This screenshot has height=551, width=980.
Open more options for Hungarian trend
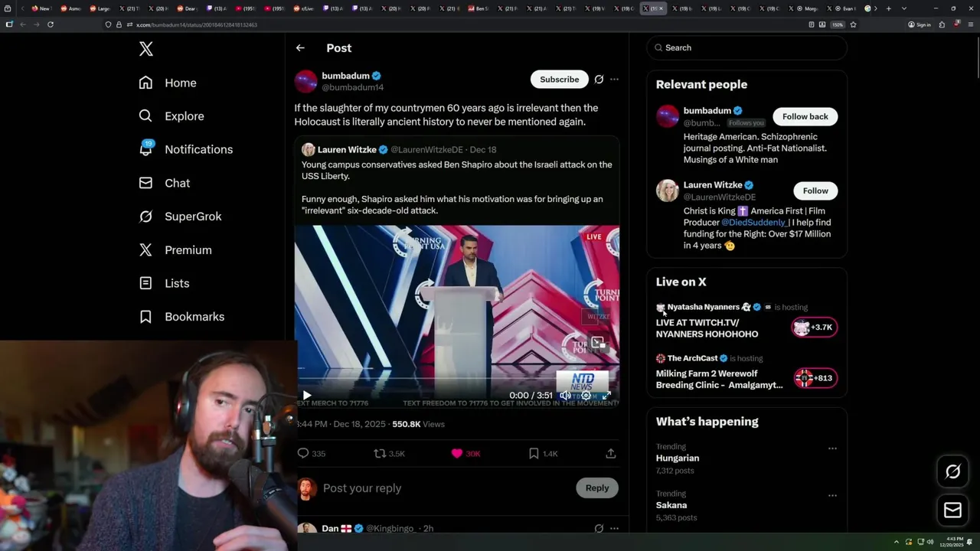pyautogui.click(x=832, y=448)
